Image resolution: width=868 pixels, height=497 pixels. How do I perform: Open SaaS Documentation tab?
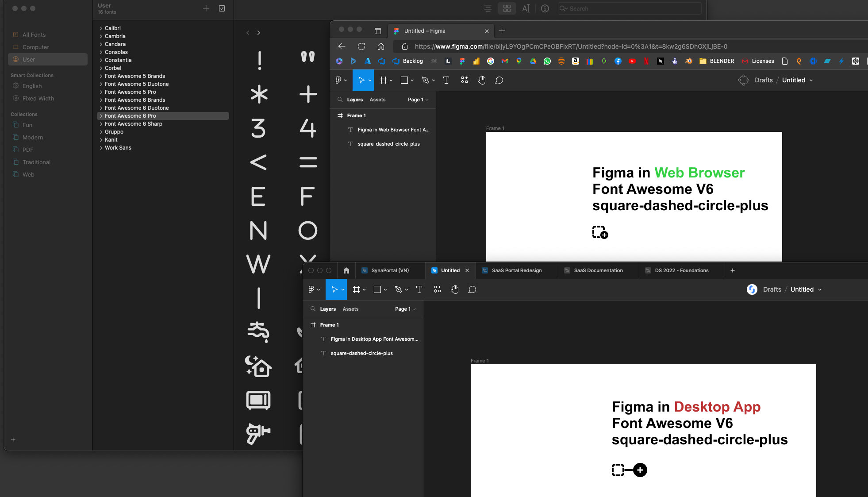(598, 270)
